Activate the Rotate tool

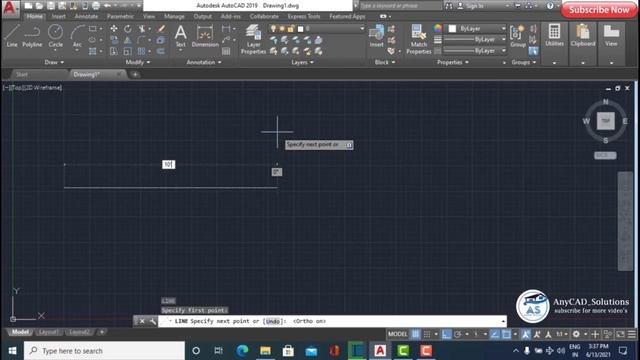pyautogui.click(x=128, y=29)
